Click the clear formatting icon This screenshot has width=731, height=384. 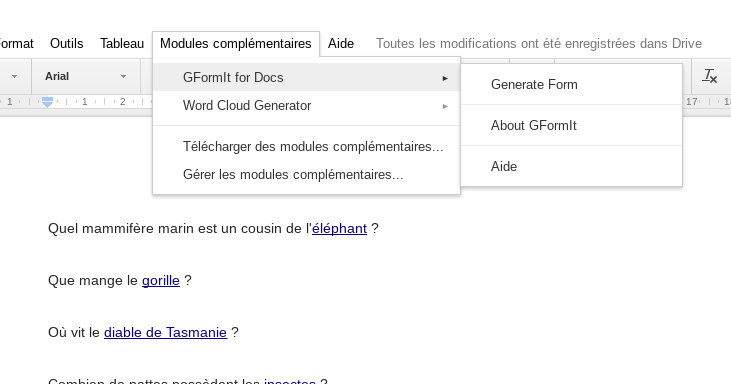click(x=710, y=76)
